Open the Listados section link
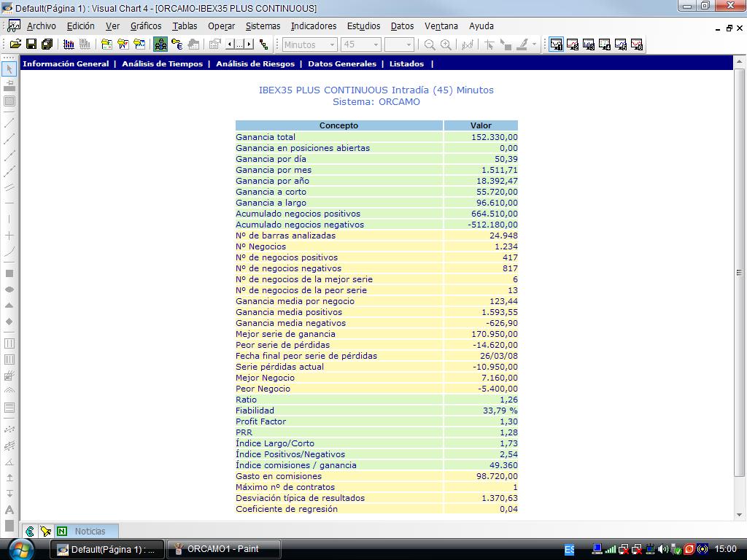 click(x=406, y=64)
